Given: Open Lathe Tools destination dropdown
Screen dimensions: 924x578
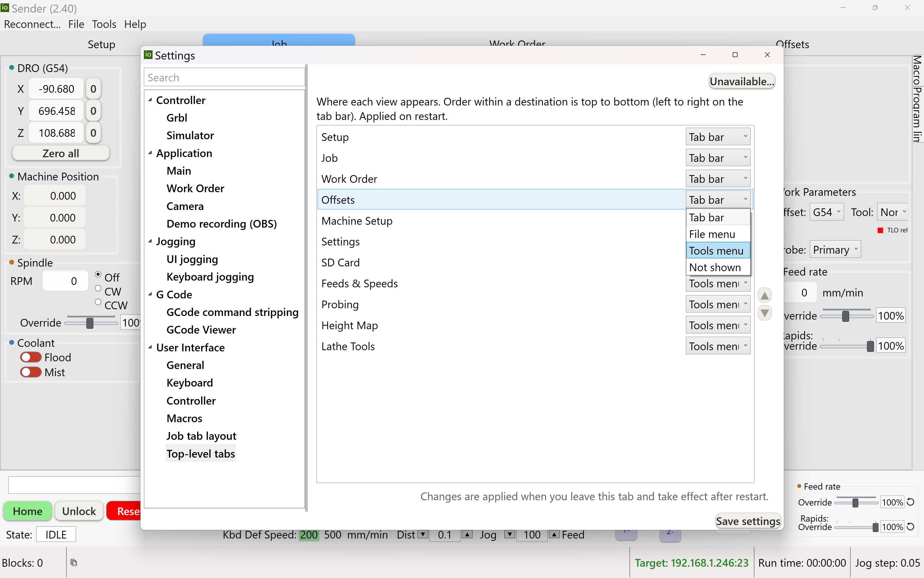Looking at the screenshot, I should (x=718, y=346).
